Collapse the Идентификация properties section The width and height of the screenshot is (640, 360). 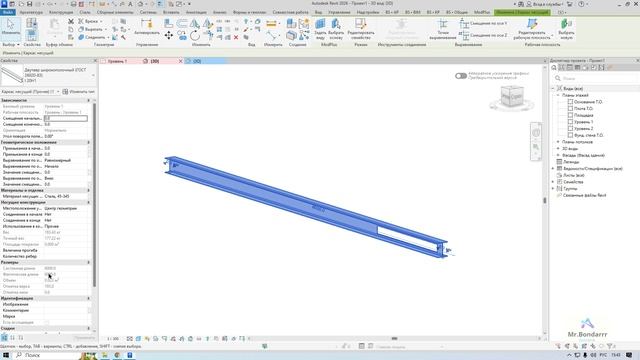click(x=88, y=298)
